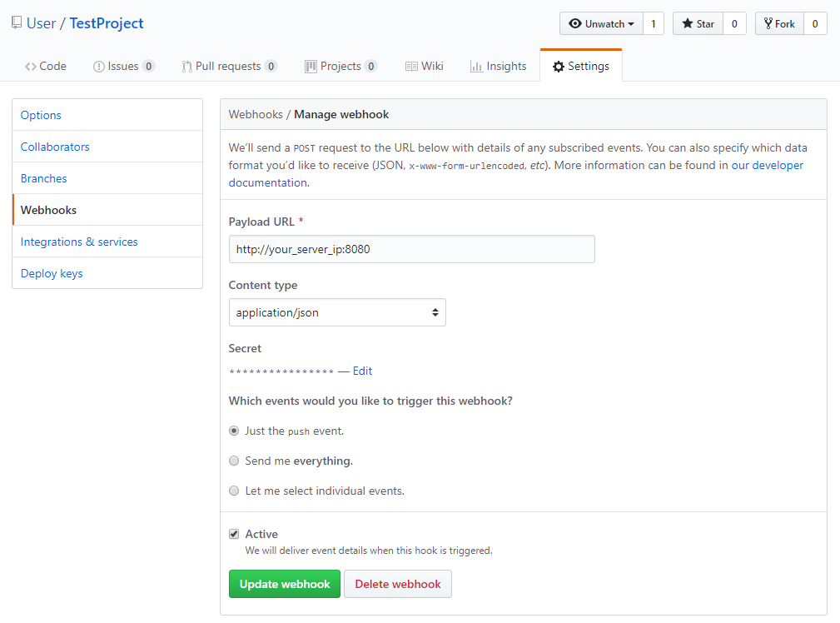Uncheck the Active checkbox
Screen dimensions: 840x623
234,534
